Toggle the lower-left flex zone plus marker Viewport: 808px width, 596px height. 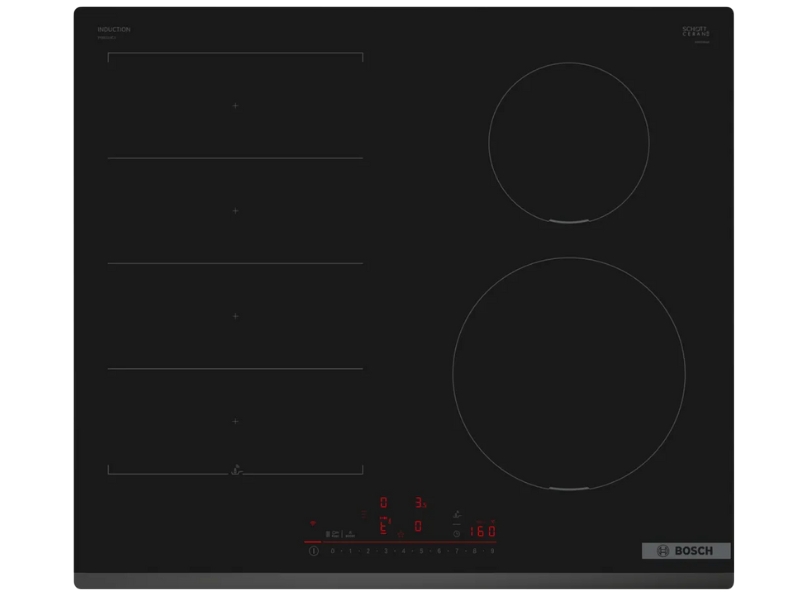(233, 421)
